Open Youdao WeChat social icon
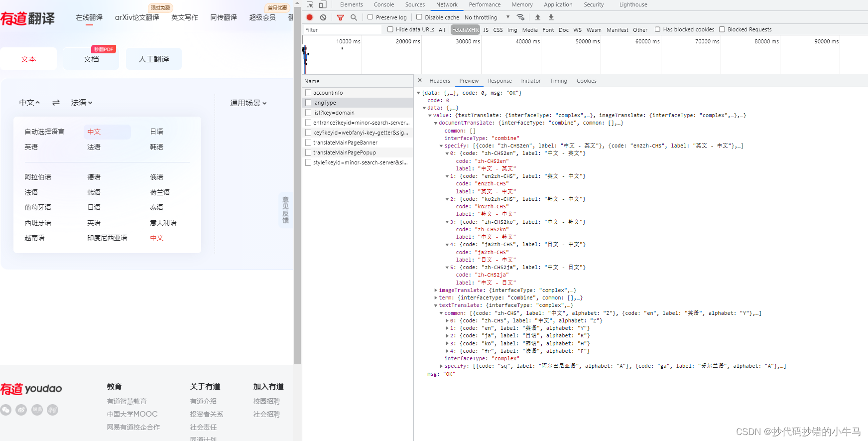This screenshot has height=441, width=868. click(x=6, y=410)
